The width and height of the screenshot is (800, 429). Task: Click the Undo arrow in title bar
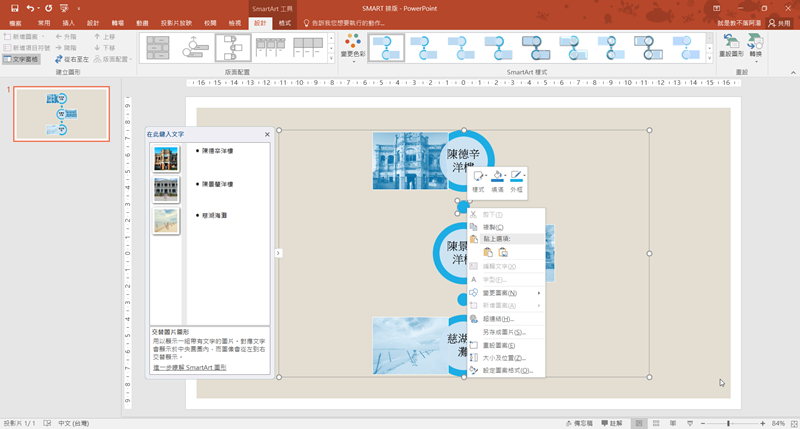(x=32, y=7)
